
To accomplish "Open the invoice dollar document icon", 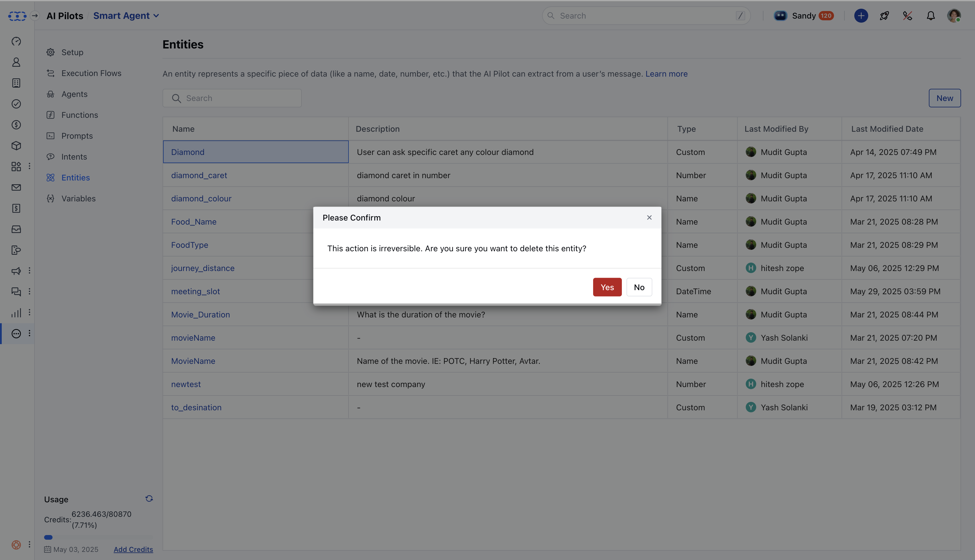I will click(x=16, y=208).
